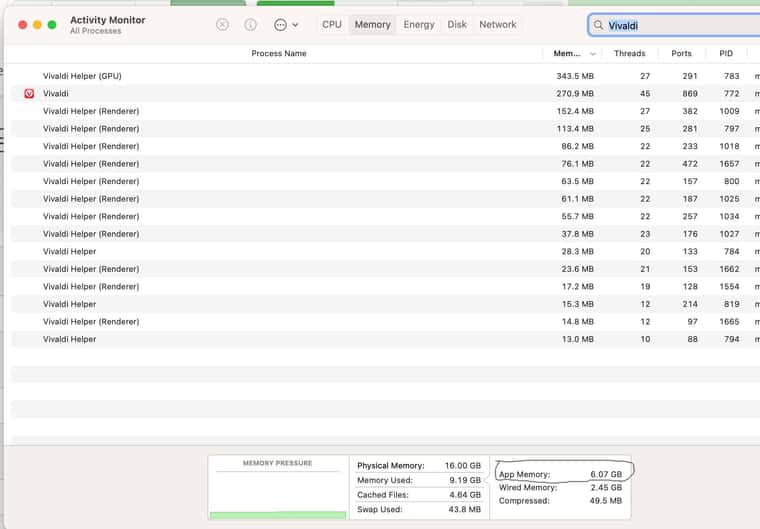This screenshot has height=529, width=760.
Task: Select Vivaldi Helper (Renderer) with PID 1657
Action: click(x=385, y=164)
